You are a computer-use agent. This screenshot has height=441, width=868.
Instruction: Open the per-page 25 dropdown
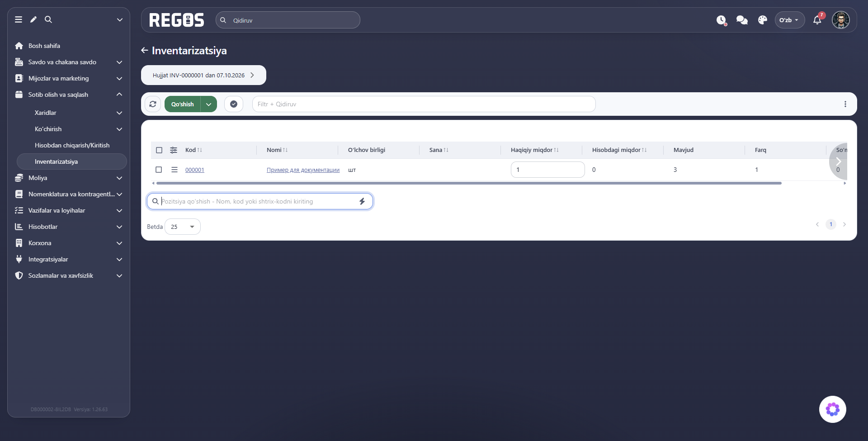click(x=183, y=227)
